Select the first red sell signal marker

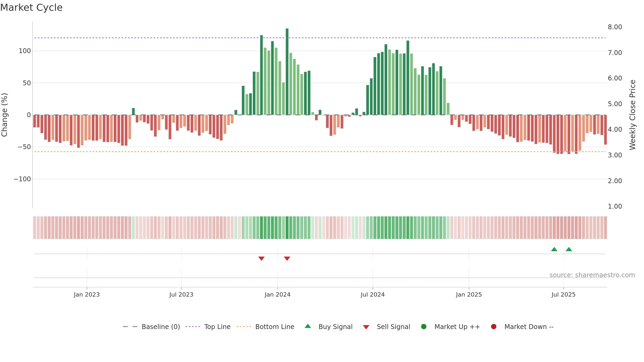click(261, 258)
